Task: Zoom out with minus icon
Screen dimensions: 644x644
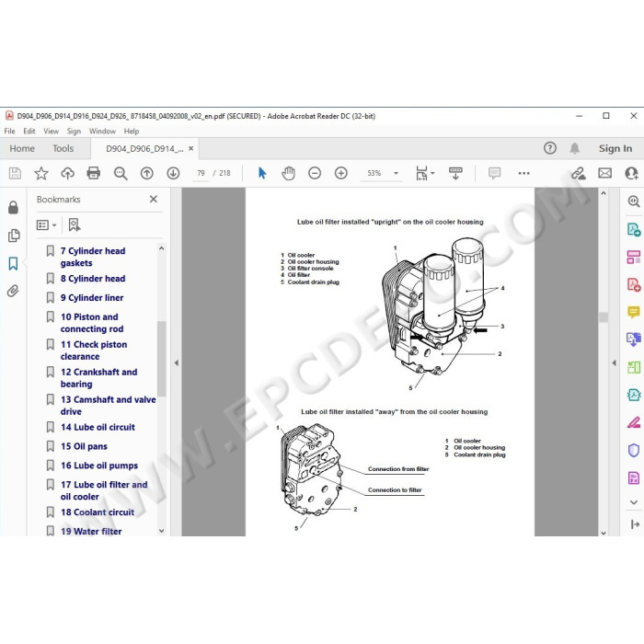Action: coord(315,173)
